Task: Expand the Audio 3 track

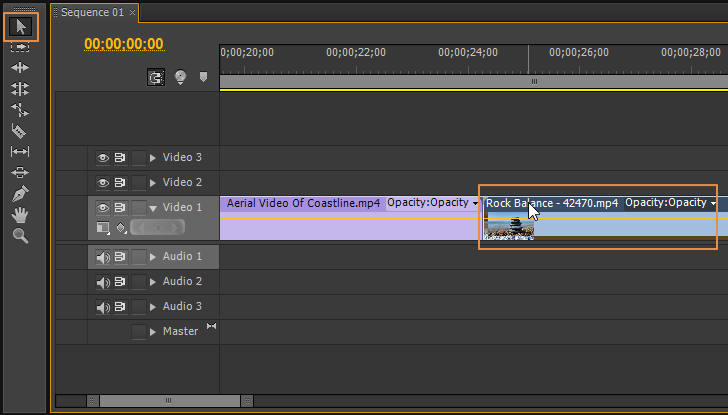Action: click(x=153, y=307)
